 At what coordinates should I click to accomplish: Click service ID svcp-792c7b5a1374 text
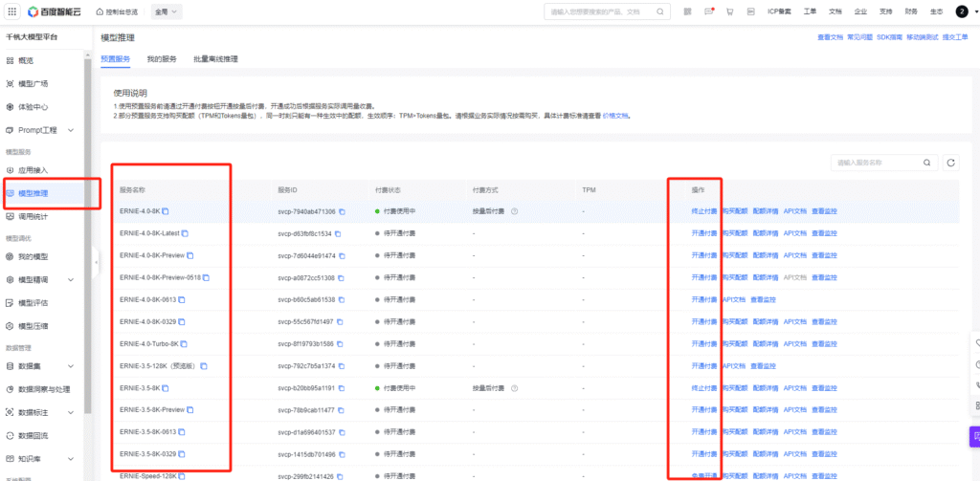pyautogui.click(x=307, y=366)
